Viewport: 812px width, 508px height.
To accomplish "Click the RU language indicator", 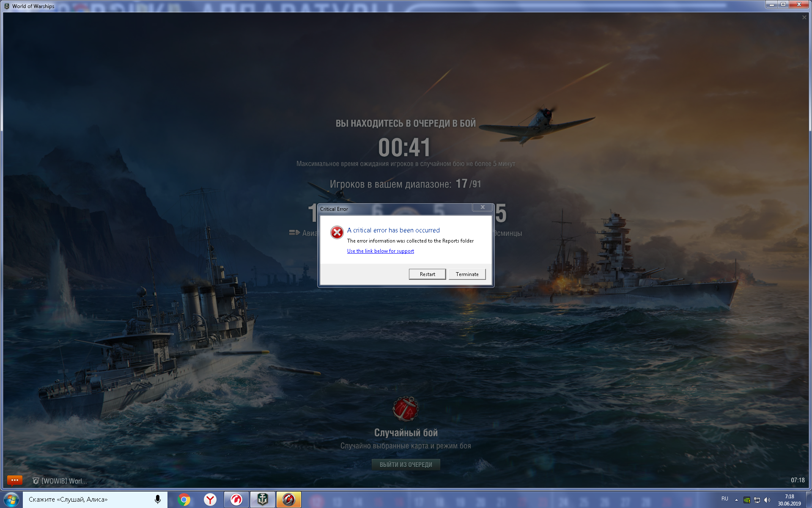I will coord(725,499).
